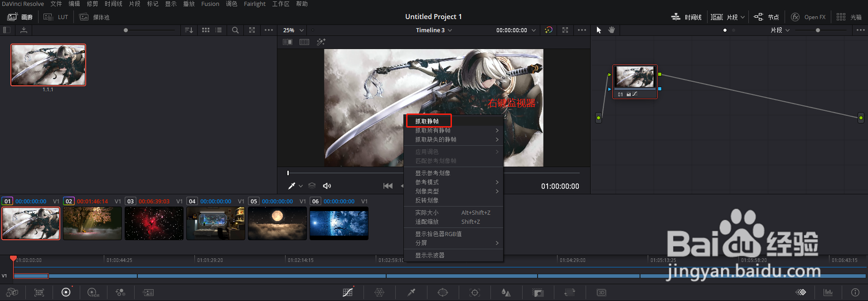This screenshot has height=301, width=868.
Task: Expand the 抓取缺失的静帧 submenu
Action: 453,139
